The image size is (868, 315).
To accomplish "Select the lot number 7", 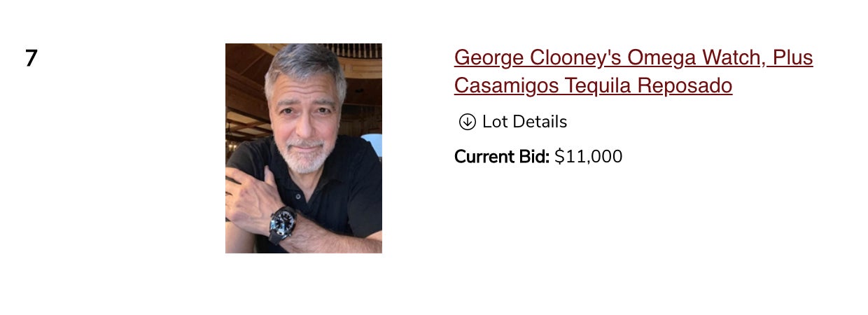I will click(x=31, y=58).
